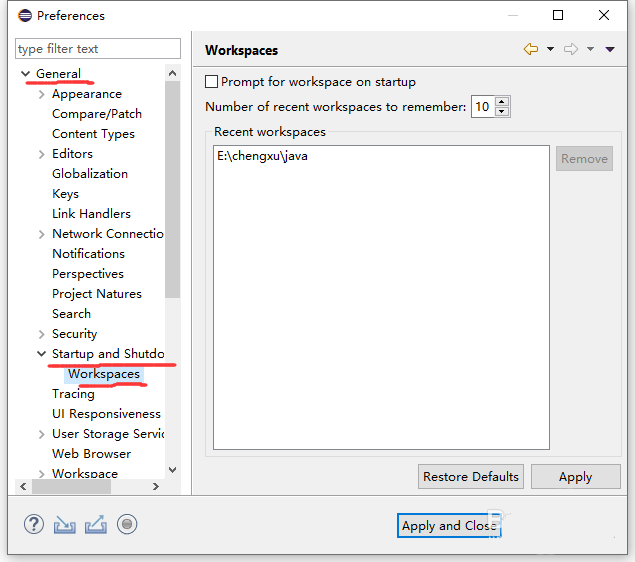
Task: Expand the Security tree node
Action: click(x=41, y=334)
